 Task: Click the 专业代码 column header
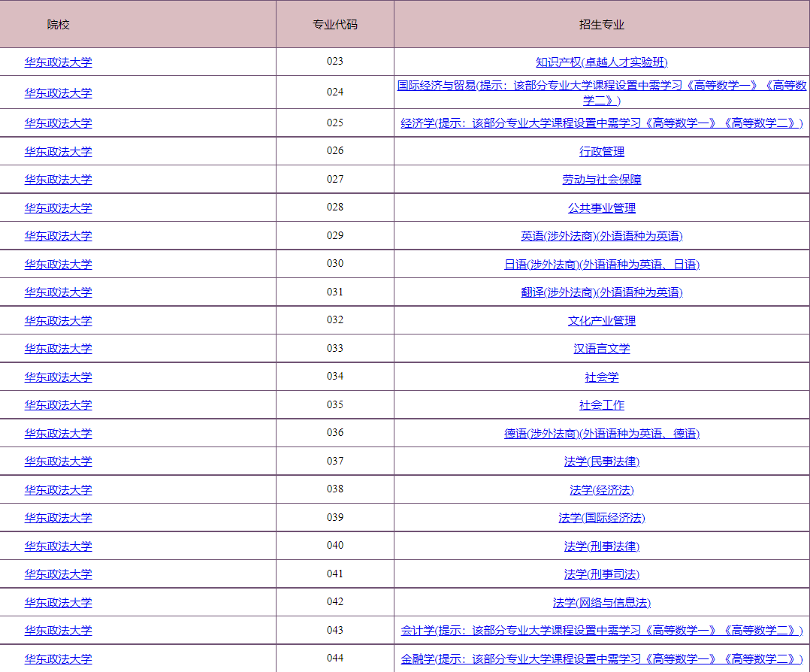pos(335,24)
